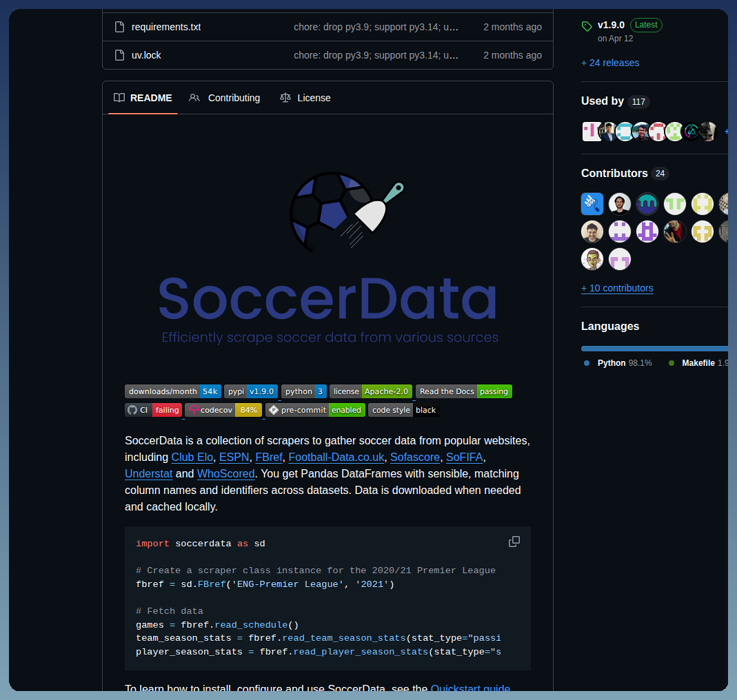The height and width of the screenshot is (700, 737).
Task: Click the Python 98.1% language entry
Action: (x=618, y=363)
